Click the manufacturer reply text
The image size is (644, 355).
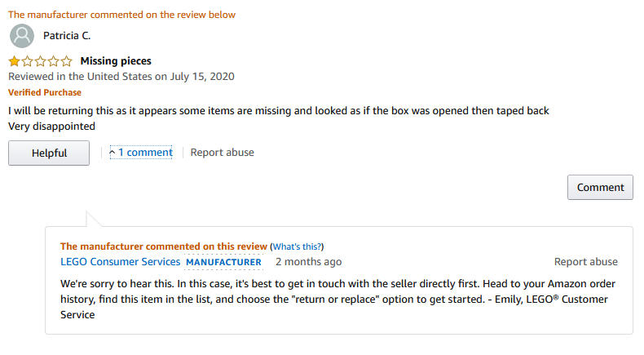coord(337,299)
